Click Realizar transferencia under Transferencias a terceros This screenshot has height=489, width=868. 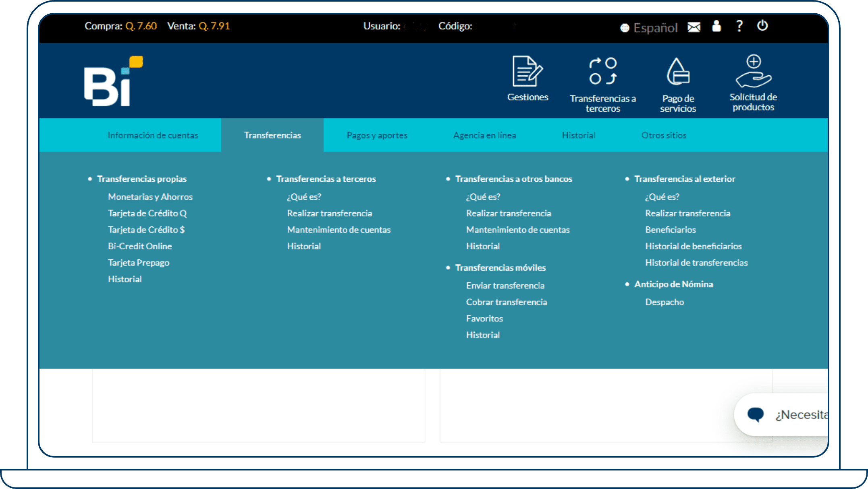coord(330,213)
